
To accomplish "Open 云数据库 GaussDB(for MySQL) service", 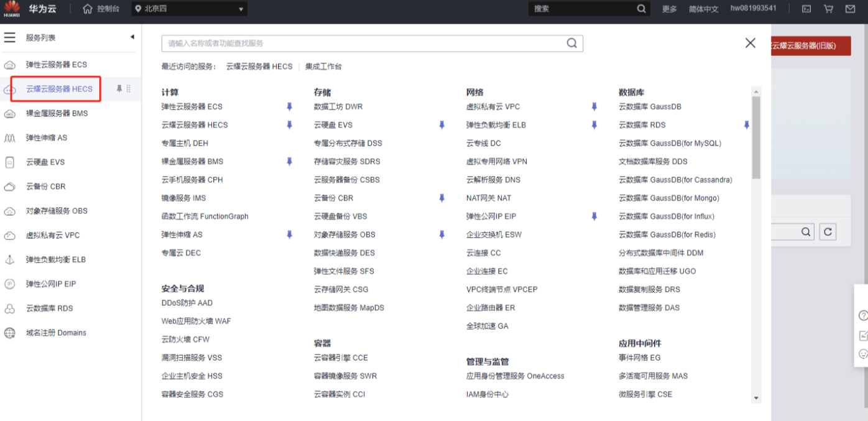I will tap(670, 143).
